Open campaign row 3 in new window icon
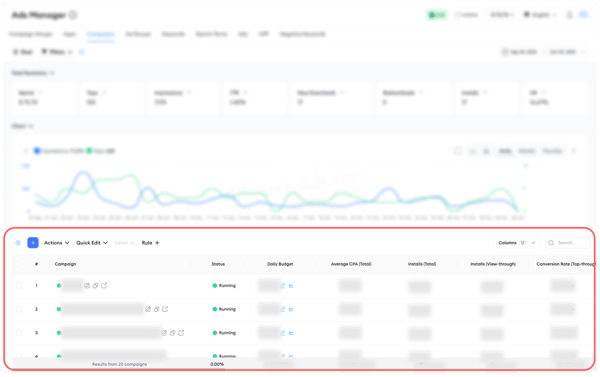This screenshot has height=377, width=600. click(x=181, y=333)
